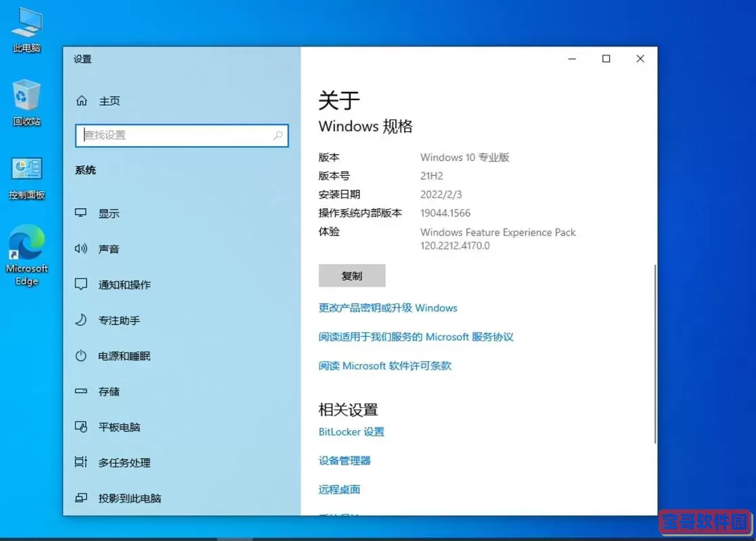Click the 相关设置 heading

point(348,410)
